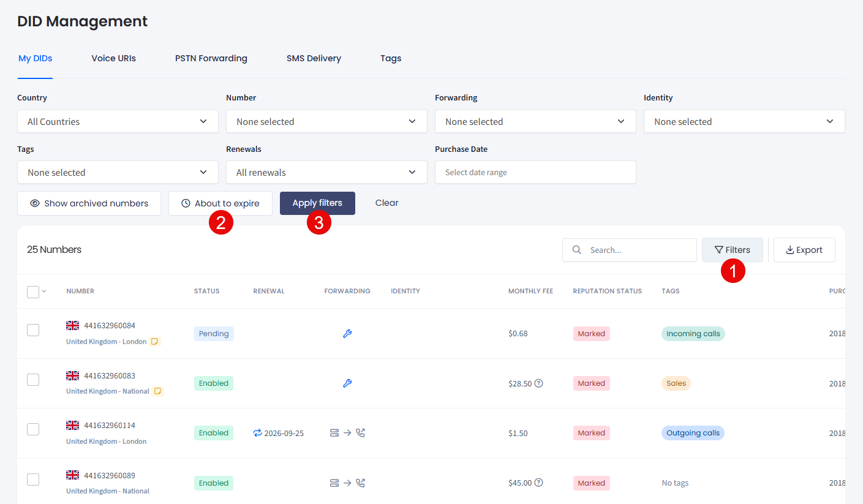This screenshot has width=863, height=504.
Task: Show archived numbers
Action: tap(89, 203)
